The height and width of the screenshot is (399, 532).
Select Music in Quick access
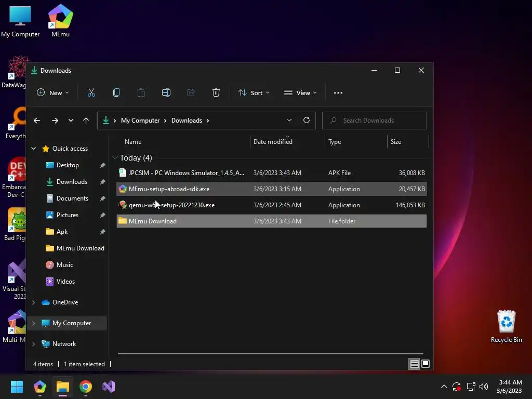(x=64, y=264)
